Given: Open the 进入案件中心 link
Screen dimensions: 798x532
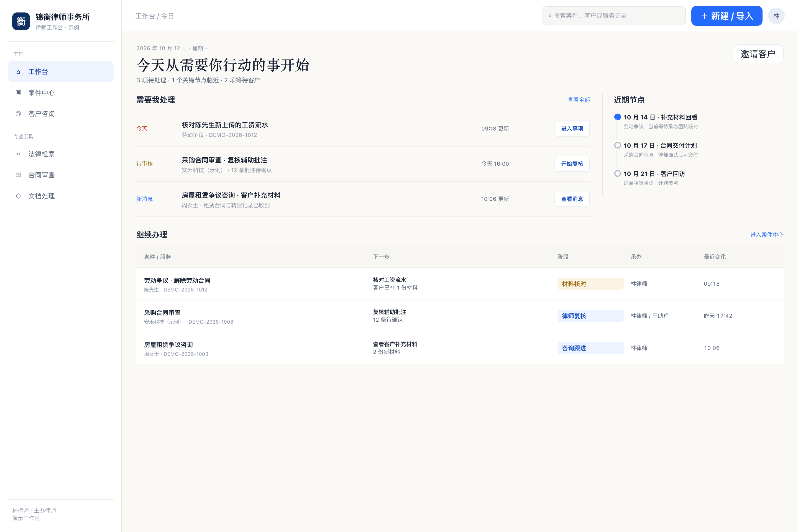Looking at the screenshot, I should click(767, 235).
